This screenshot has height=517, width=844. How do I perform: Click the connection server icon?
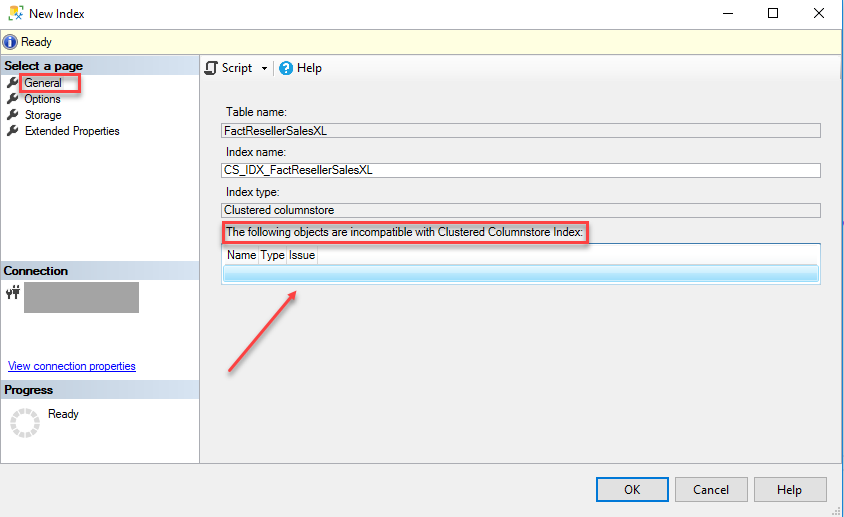[13, 292]
